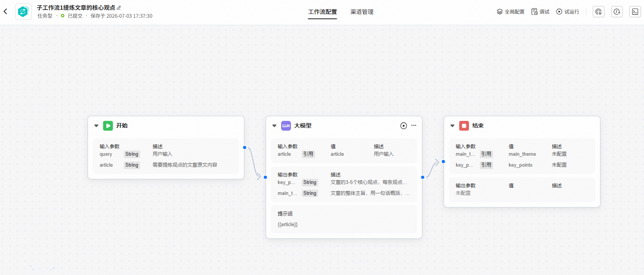Viewport: 644px width, 275px height.
Task: Switch to 工作流配置 tab
Action: 323,12
